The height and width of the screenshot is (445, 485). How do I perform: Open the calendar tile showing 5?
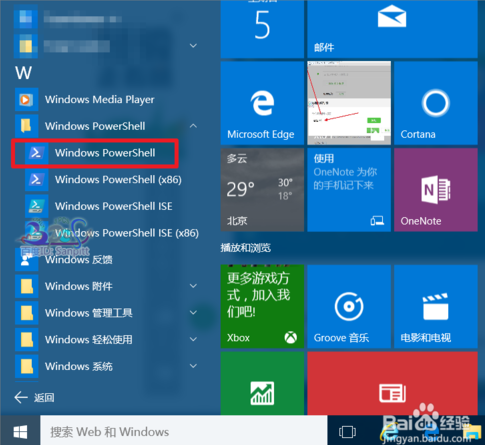pyautogui.click(x=262, y=29)
